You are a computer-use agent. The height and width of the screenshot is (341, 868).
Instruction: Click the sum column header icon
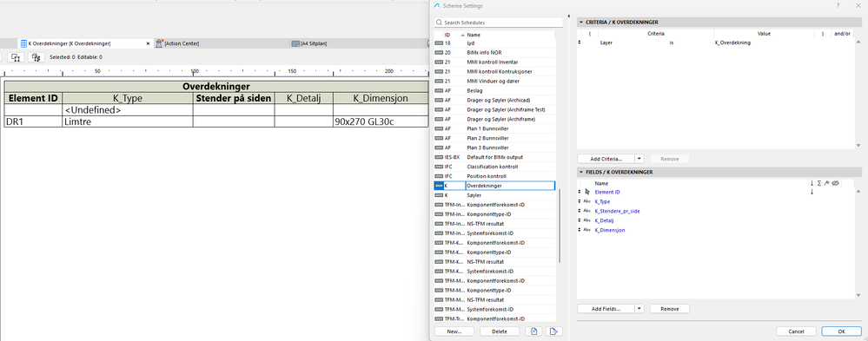point(818,183)
